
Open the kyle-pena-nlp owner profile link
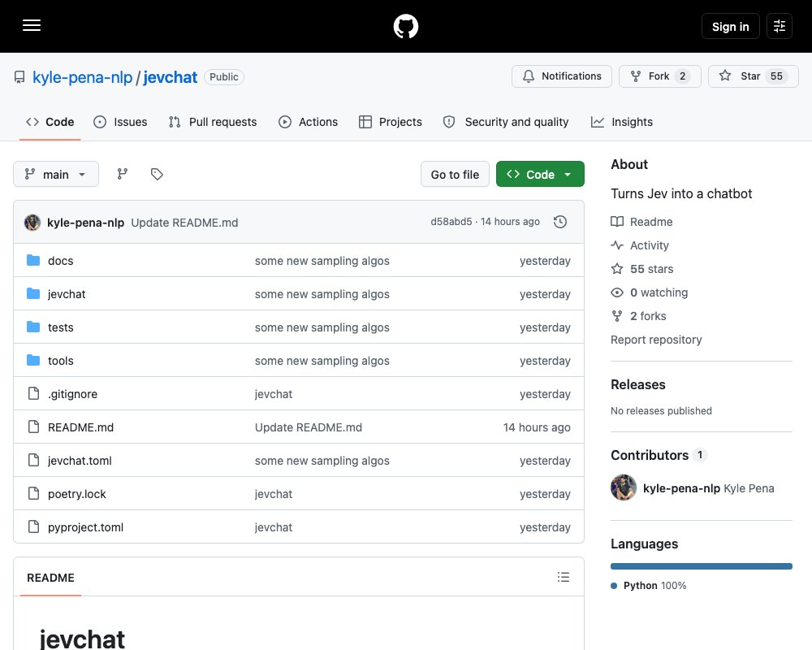tap(82, 77)
